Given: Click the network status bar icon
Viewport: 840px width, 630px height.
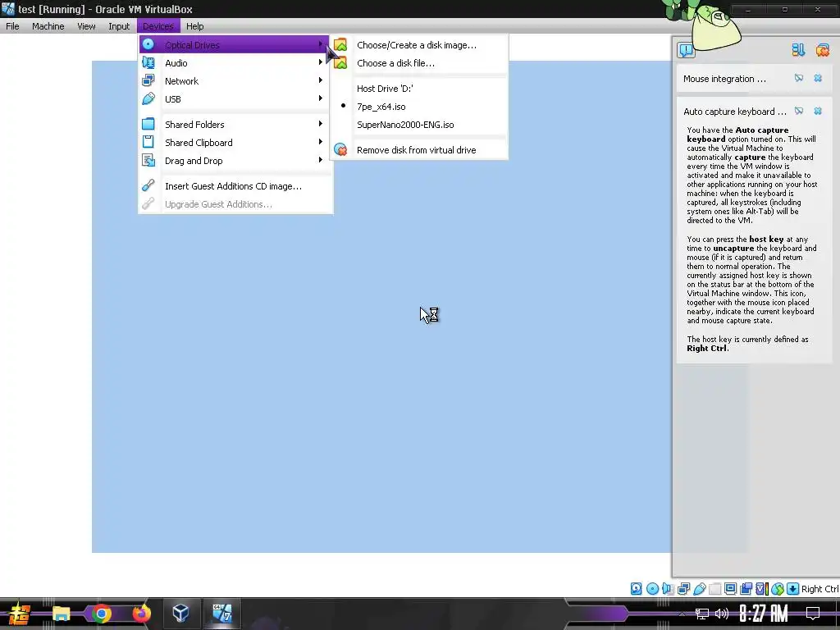Looking at the screenshot, I should coord(683,589).
